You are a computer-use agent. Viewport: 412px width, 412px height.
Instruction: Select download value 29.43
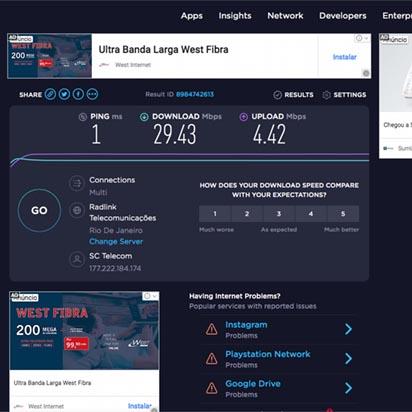click(x=175, y=134)
